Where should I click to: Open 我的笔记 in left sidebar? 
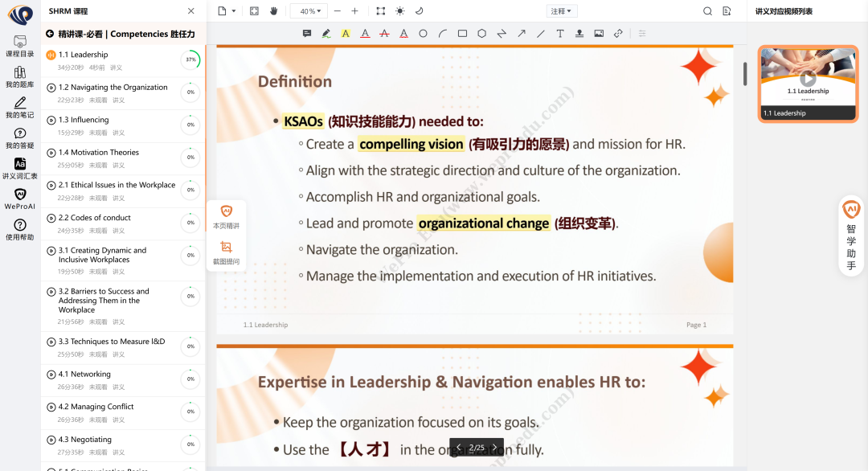tap(20, 108)
